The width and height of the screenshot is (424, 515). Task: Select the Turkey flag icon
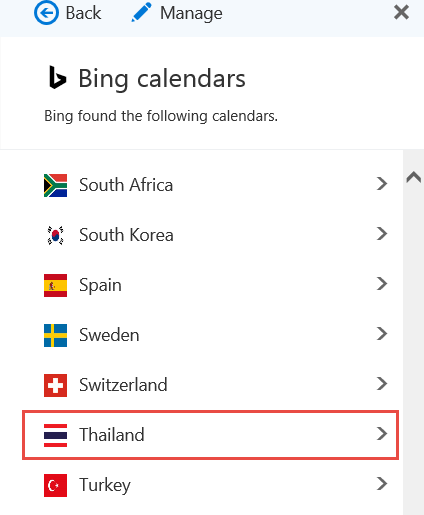[55, 485]
